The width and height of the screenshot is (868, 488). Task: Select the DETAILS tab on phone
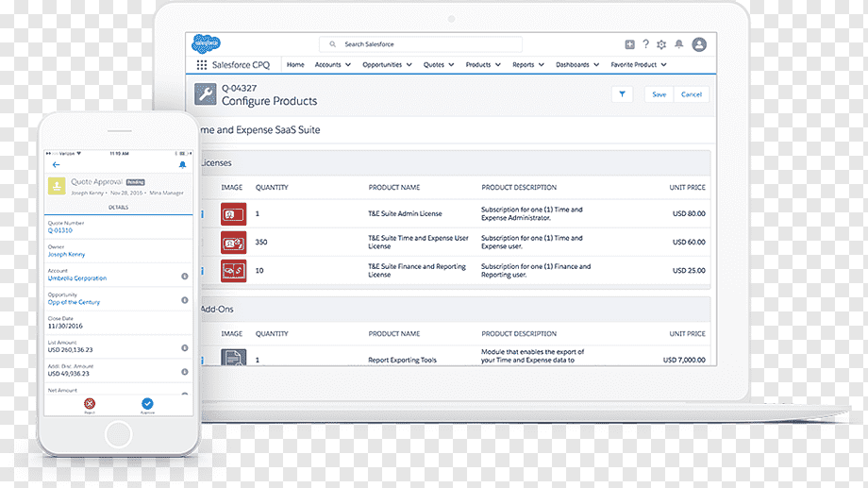pyautogui.click(x=119, y=207)
